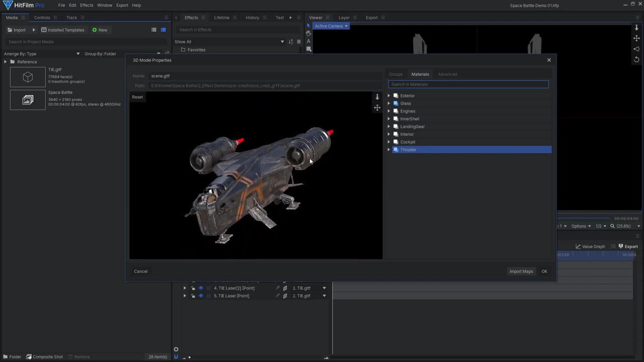The width and height of the screenshot is (644, 362).
Task: Toggle visibility eye of 5. TIE Laser layer
Action: click(x=201, y=296)
